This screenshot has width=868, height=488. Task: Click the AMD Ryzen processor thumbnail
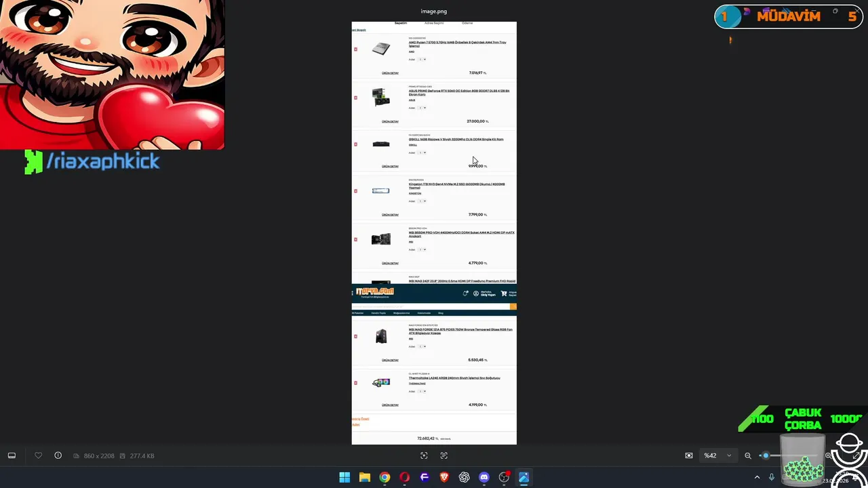(x=381, y=48)
